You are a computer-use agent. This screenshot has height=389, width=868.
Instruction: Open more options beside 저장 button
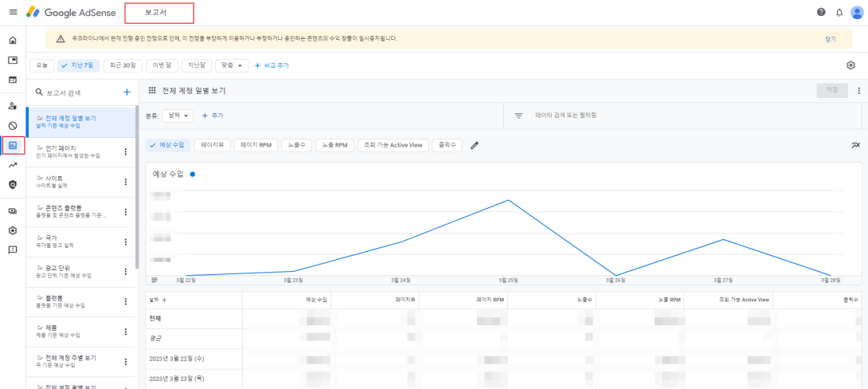pos(859,91)
